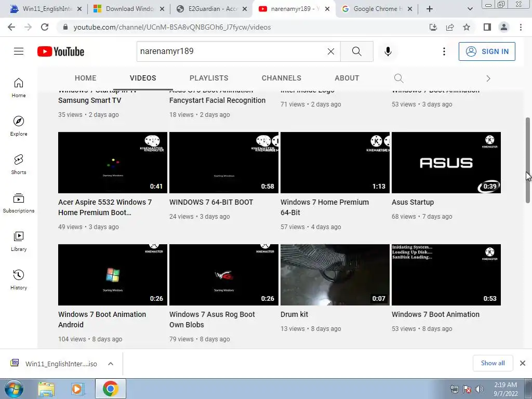Screen dimensions: 532x399
Task: Play the 0:53 Initiating System thumbnail
Action: pyautogui.click(x=446, y=275)
